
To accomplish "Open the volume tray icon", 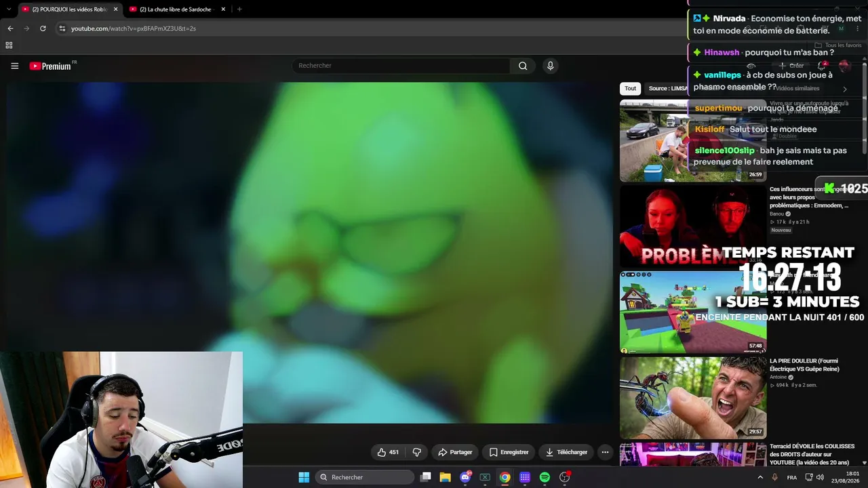I will point(820,477).
